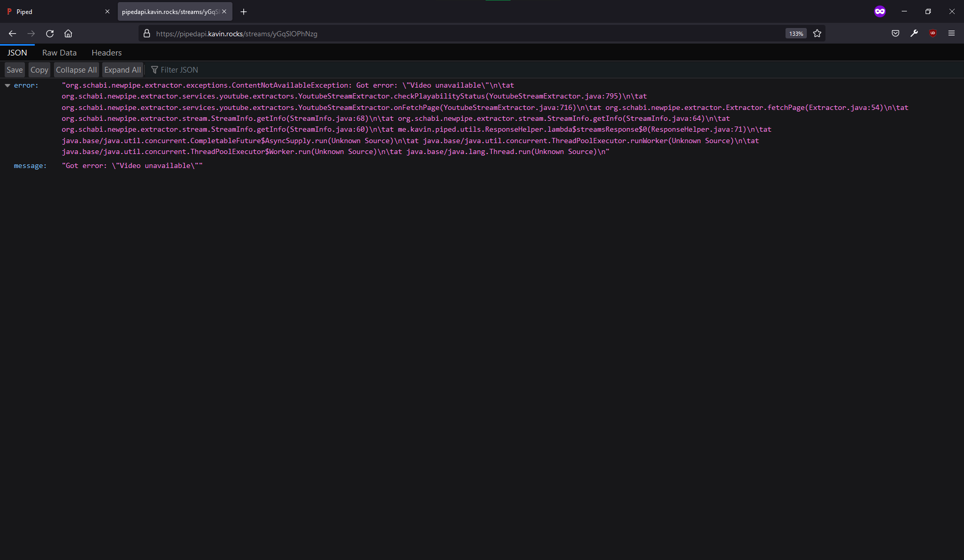
Task: Click the 133% zoom indicator
Action: coord(795,33)
